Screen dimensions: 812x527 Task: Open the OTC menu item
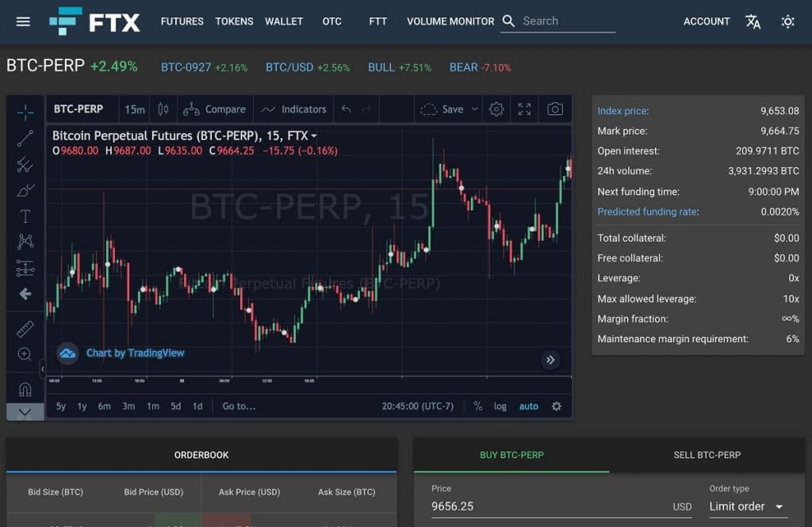[332, 21]
